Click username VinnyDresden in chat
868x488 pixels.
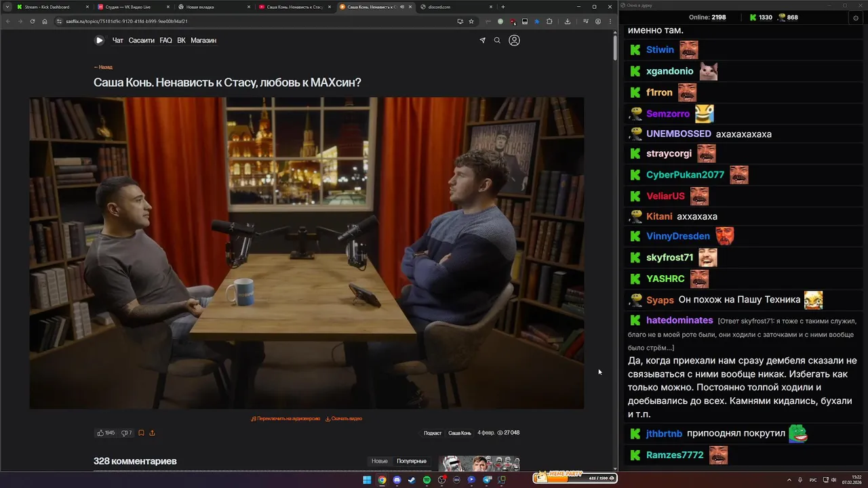click(x=678, y=236)
